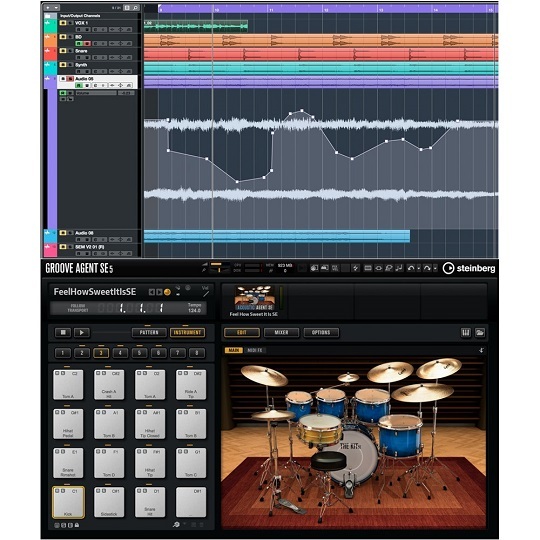Toggle the keyboard display icon

[x=466, y=332]
